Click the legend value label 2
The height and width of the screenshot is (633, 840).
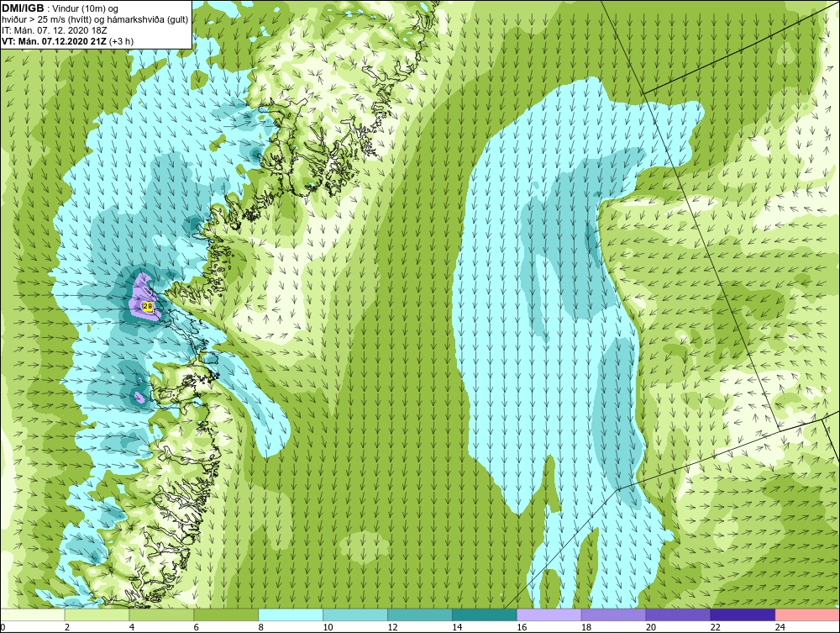point(67,627)
